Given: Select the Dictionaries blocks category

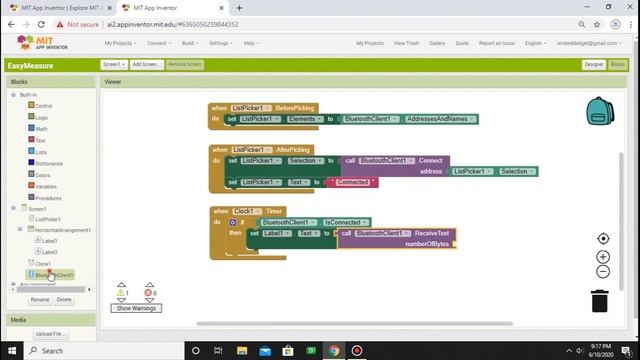Looking at the screenshot, I should pyautogui.click(x=49, y=163).
